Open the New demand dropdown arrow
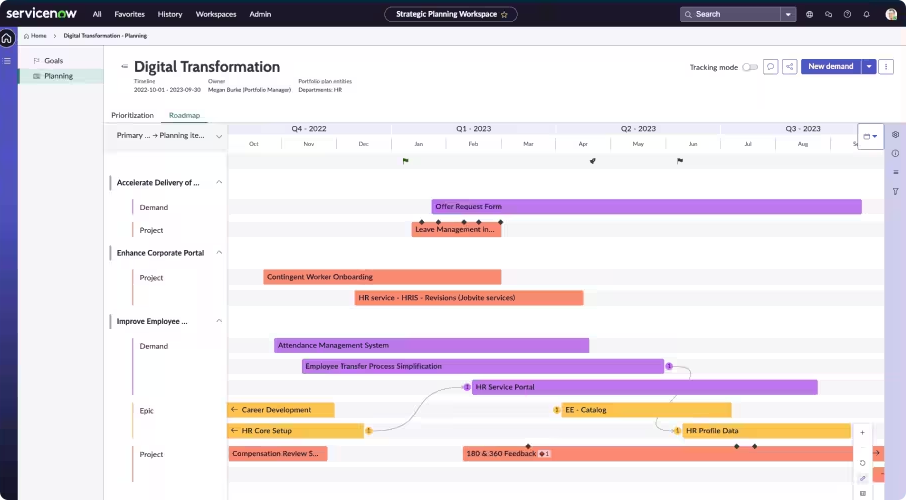906x500 pixels. pyautogui.click(x=869, y=67)
